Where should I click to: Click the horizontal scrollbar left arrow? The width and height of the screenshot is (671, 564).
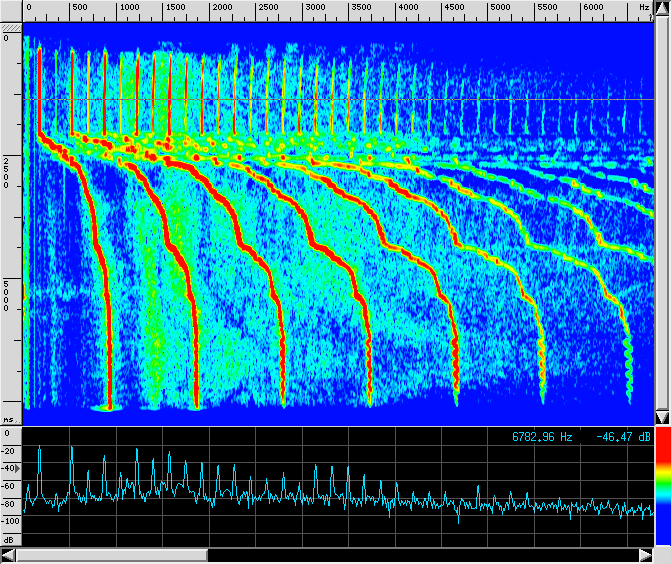click(x=9, y=555)
